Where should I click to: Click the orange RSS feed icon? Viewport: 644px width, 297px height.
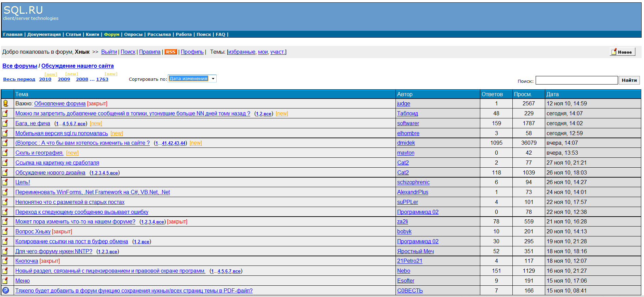(170, 52)
